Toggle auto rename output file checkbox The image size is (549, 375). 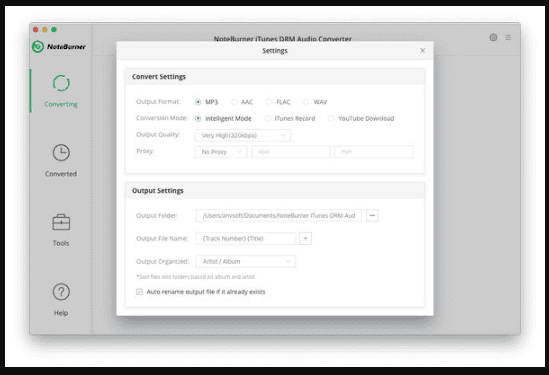[x=139, y=292]
